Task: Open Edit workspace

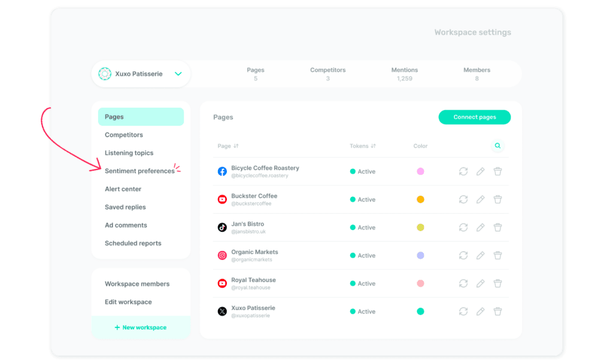Action: (128, 302)
